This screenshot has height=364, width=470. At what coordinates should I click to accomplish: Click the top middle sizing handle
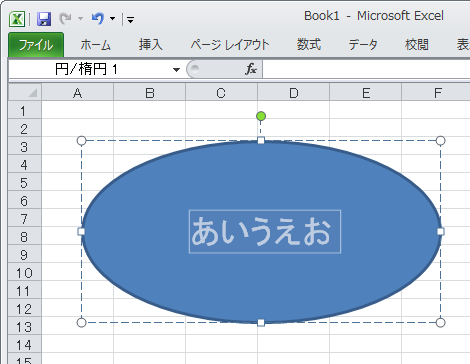click(x=261, y=140)
